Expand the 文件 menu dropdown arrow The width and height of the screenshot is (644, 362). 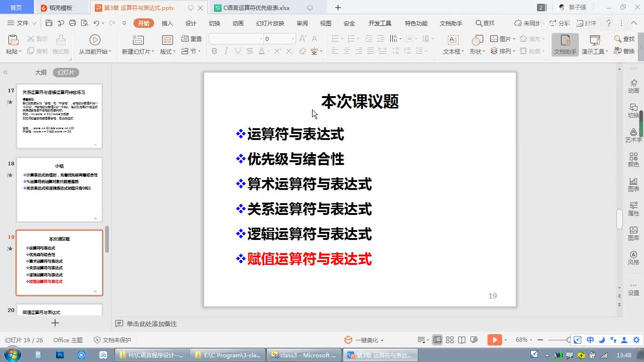34,23
